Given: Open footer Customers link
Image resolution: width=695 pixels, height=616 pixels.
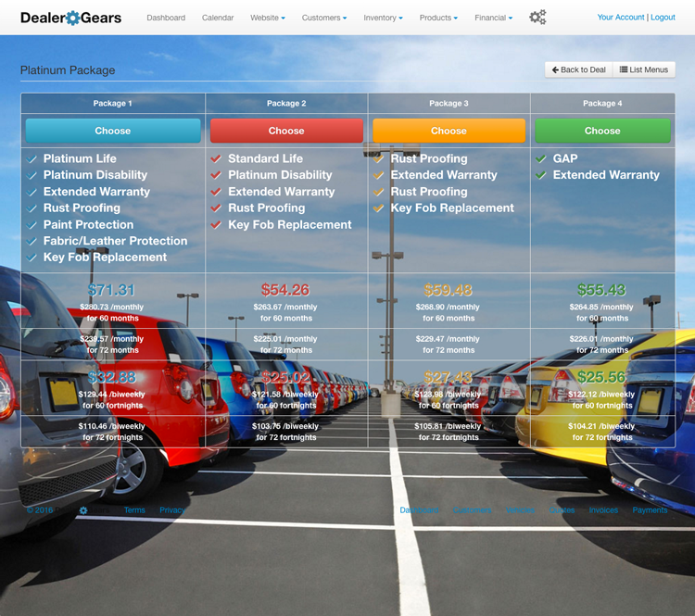Looking at the screenshot, I should point(472,510).
